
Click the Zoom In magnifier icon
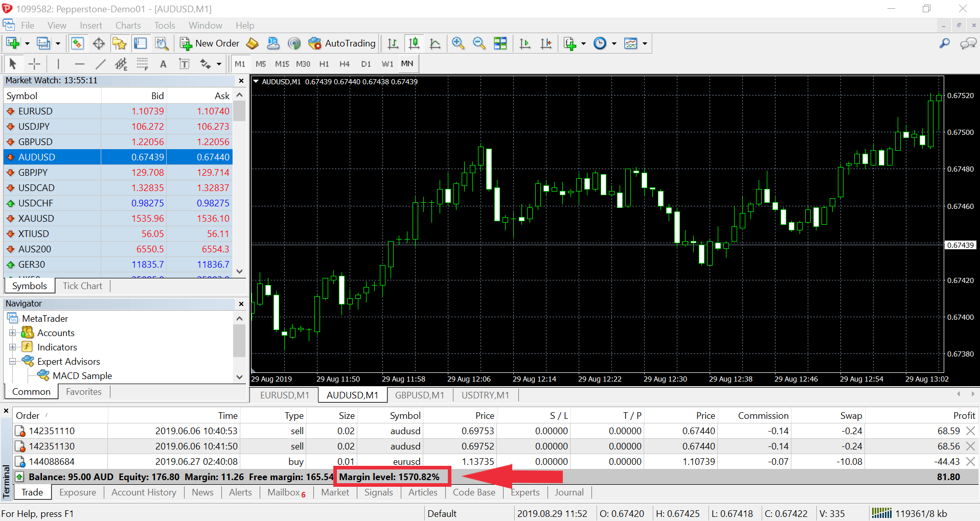(x=458, y=43)
